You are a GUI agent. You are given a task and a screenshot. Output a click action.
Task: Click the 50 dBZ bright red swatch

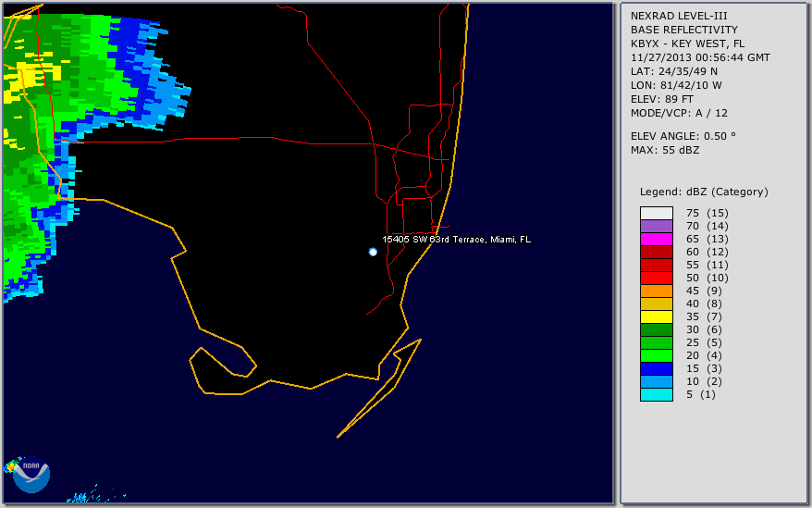pyautogui.click(x=656, y=278)
